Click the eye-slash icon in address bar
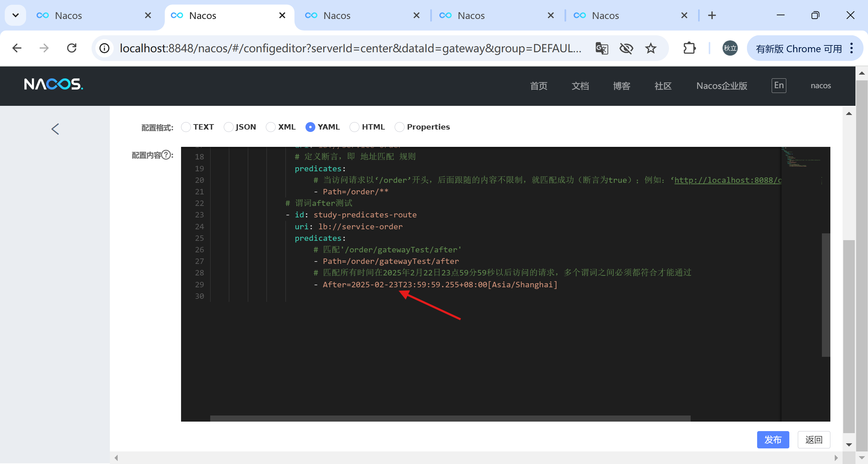 [x=626, y=49]
